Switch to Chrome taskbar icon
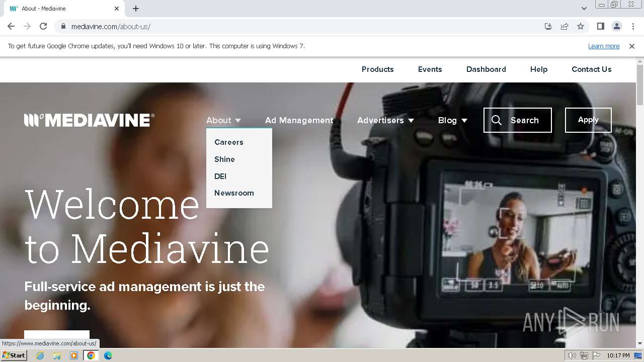Viewport: 644px width, 362px height. 91,355
